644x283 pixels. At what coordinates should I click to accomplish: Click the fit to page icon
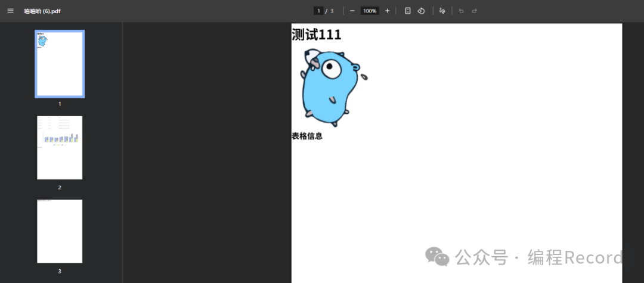click(408, 11)
